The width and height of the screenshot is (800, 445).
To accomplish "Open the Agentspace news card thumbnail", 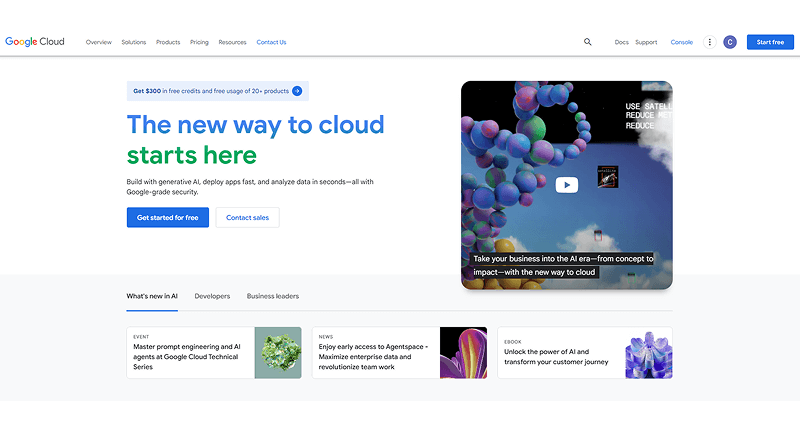I will click(x=463, y=353).
